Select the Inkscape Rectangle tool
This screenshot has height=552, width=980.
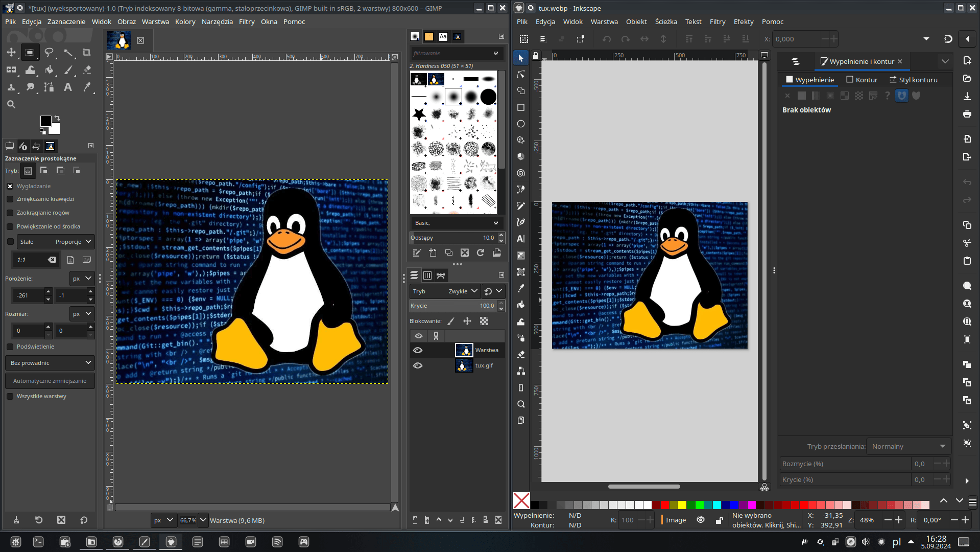(521, 107)
